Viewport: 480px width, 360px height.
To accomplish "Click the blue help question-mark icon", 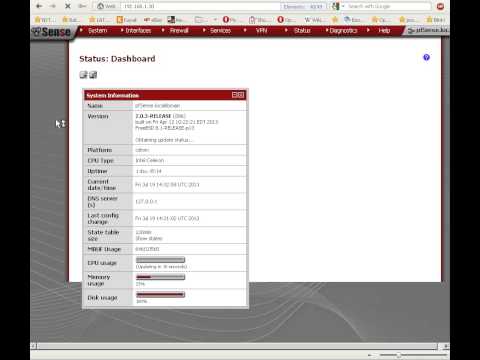I will 426,57.
